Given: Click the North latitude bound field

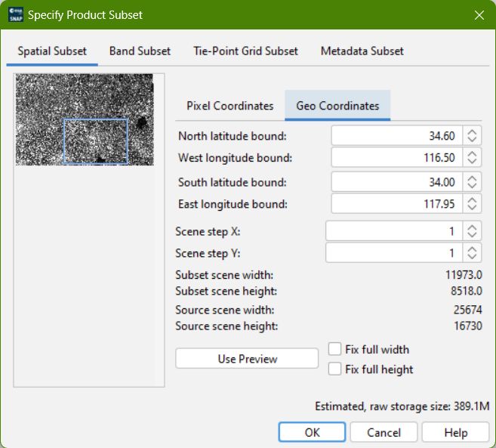Looking at the screenshot, I should click(396, 136).
